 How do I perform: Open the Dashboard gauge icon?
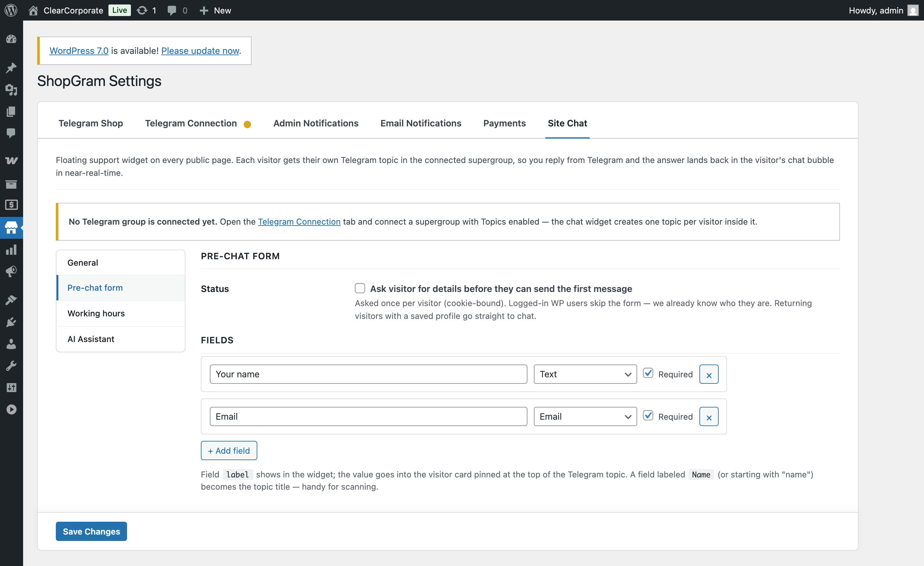11,39
